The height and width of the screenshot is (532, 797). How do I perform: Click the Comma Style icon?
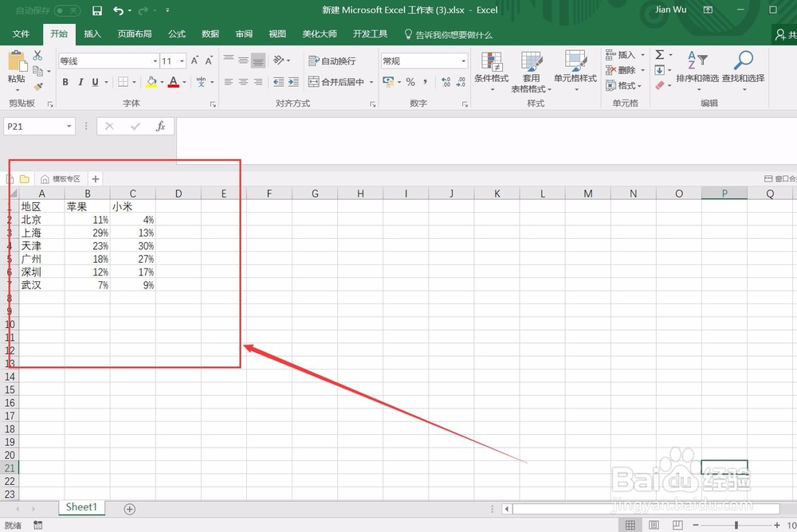[x=425, y=82]
